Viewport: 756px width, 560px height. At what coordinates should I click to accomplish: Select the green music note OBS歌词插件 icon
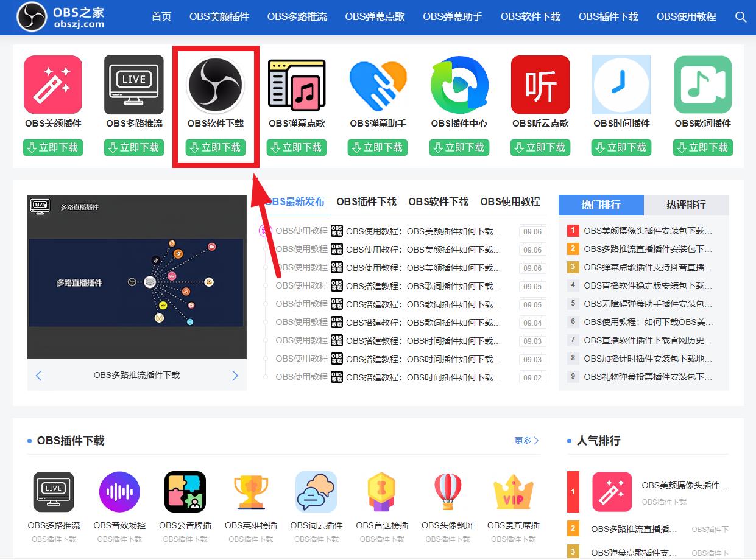[702, 85]
